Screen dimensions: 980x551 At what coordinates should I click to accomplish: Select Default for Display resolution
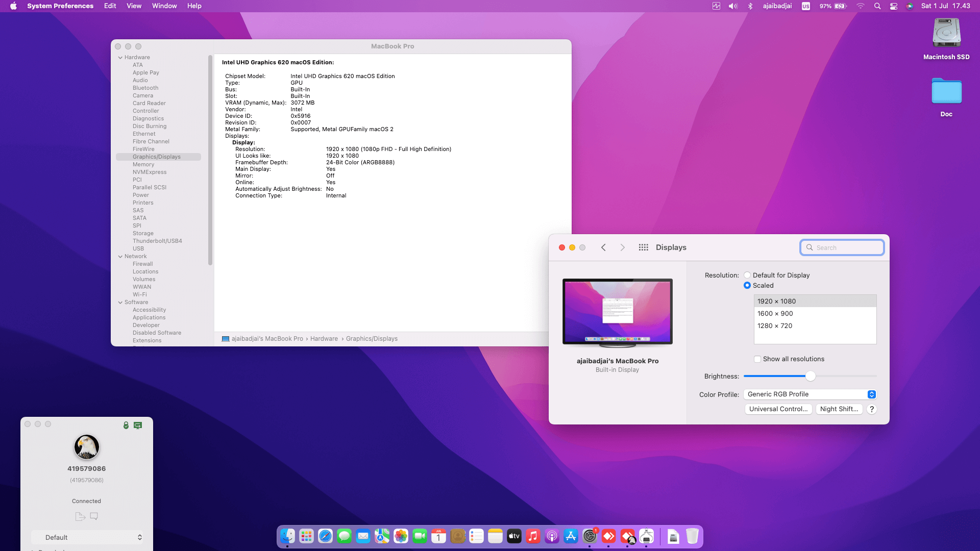(747, 275)
